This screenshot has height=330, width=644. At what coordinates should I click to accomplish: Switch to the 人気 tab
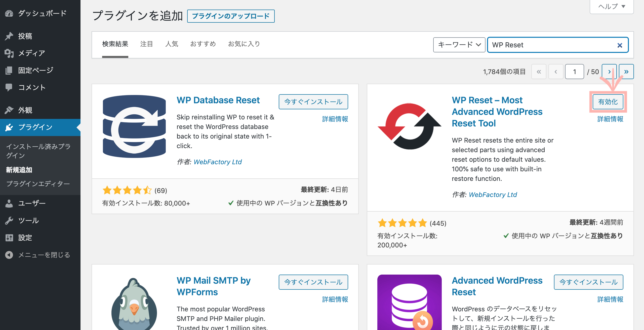pos(172,44)
